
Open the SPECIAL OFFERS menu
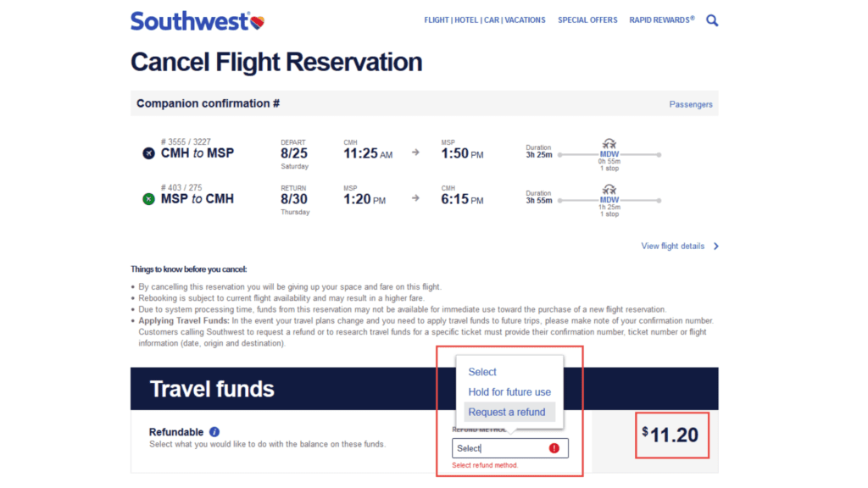587,20
